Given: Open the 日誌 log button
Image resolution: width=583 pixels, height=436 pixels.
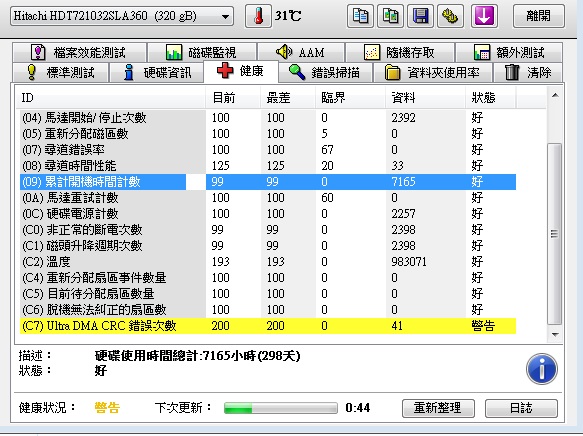Looking at the screenshot, I should click(x=521, y=408).
